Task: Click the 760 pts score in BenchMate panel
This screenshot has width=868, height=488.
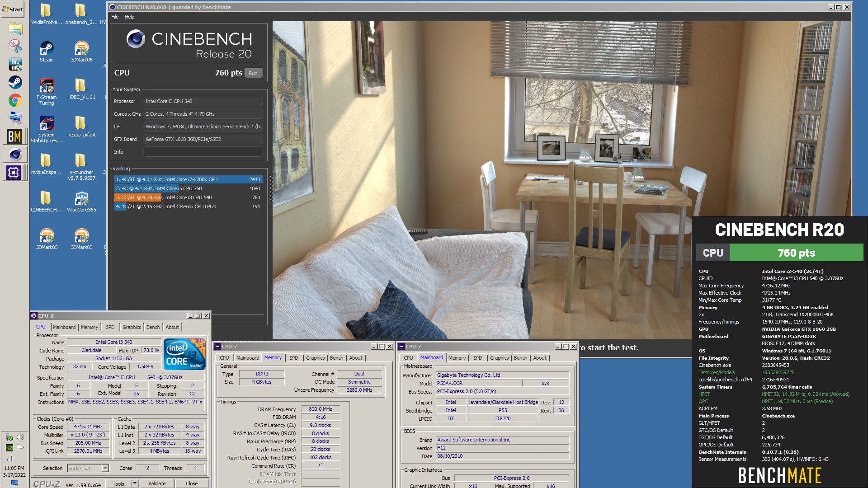Action: click(797, 253)
